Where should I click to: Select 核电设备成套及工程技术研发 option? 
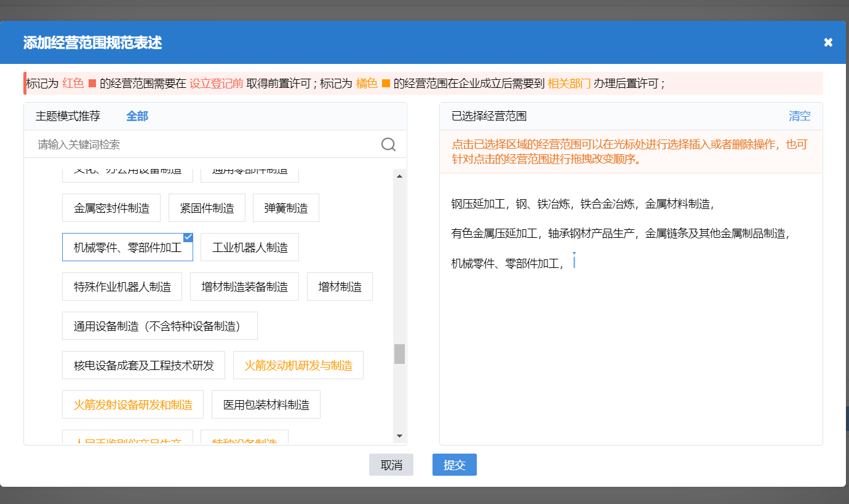143,364
